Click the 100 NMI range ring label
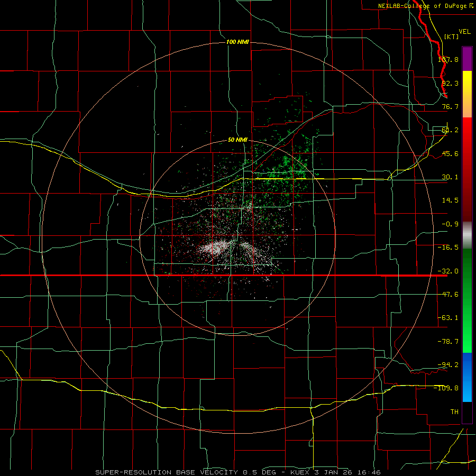The height and width of the screenshot is (476, 476). [x=237, y=42]
